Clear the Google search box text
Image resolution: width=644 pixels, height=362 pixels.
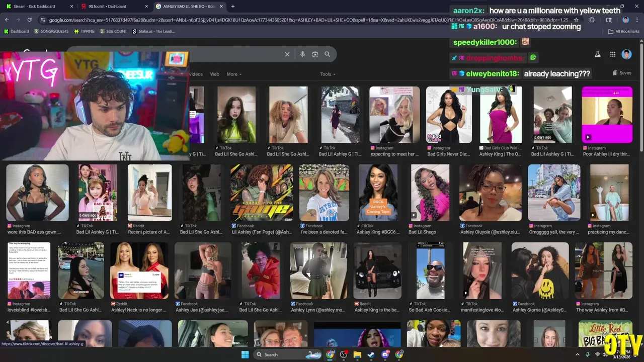coord(287,54)
